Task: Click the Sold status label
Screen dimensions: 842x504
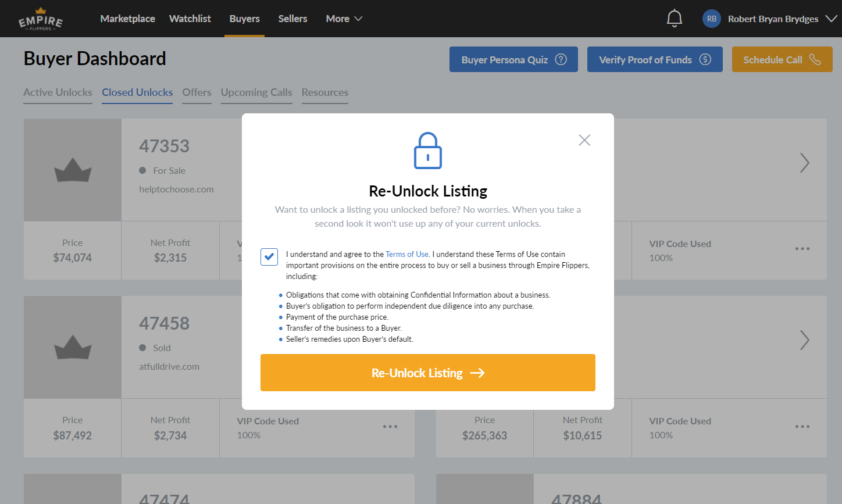Action: click(162, 348)
